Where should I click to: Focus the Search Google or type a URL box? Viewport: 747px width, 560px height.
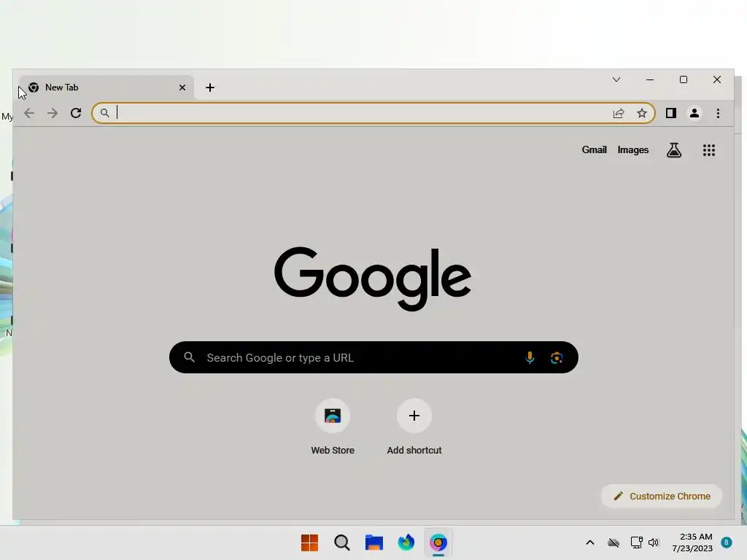pos(373,357)
